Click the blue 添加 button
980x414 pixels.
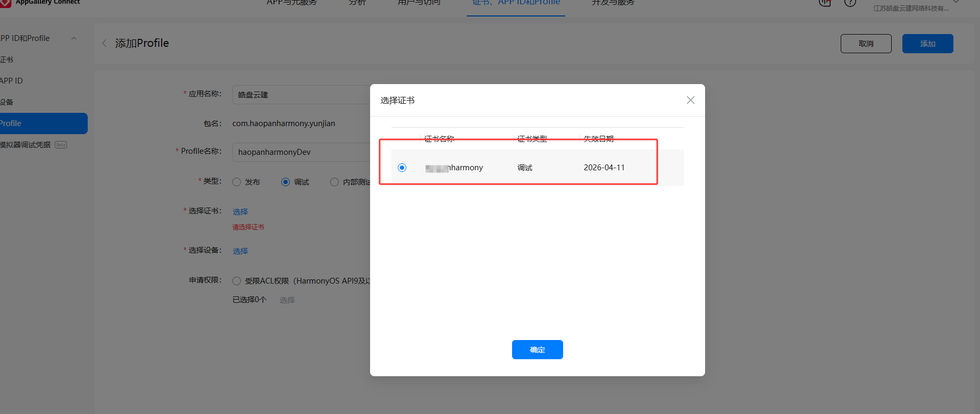[927, 44]
